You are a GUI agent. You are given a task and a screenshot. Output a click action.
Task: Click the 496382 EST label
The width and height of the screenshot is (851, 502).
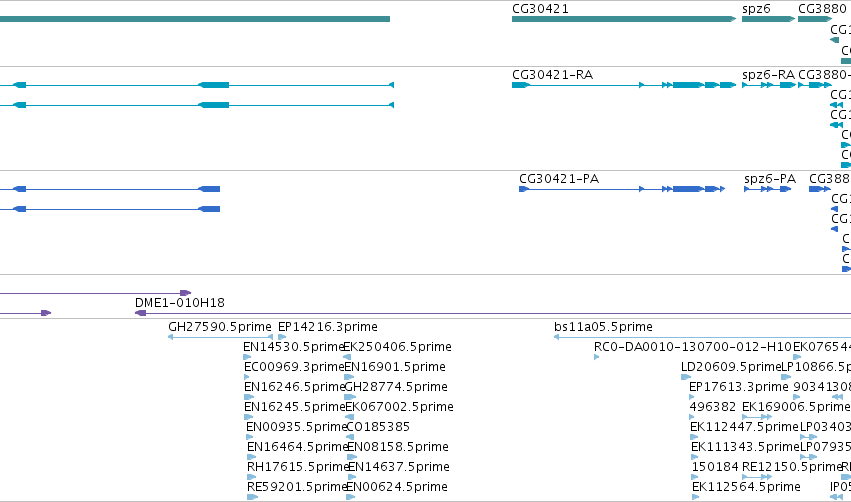[x=713, y=406]
